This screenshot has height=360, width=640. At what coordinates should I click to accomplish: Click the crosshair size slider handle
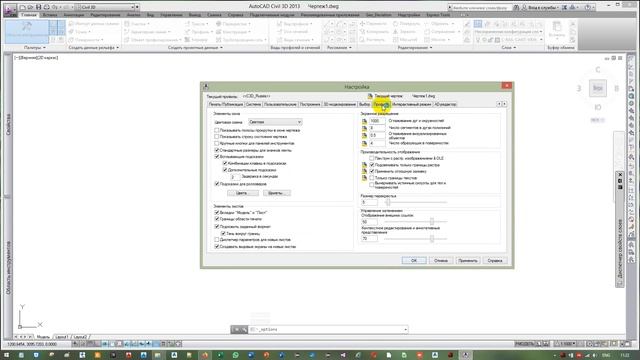pyautogui.click(x=389, y=202)
